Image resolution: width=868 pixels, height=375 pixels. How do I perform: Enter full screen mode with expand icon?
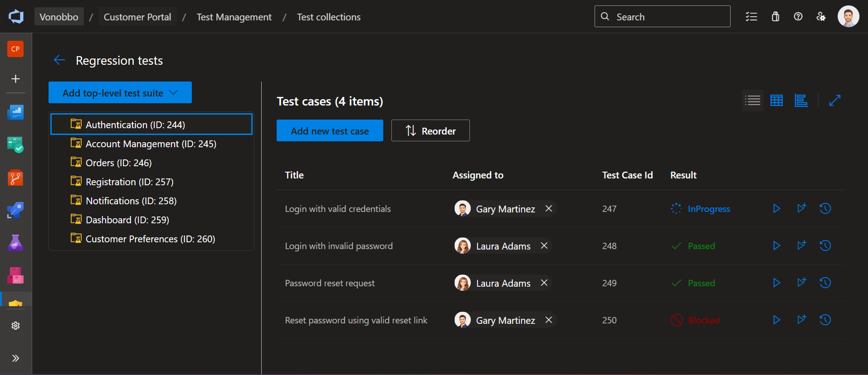[x=834, y=101]
